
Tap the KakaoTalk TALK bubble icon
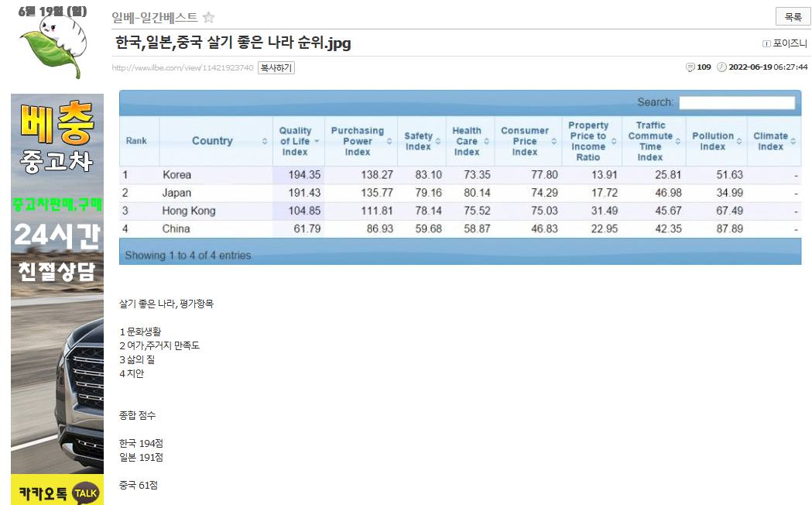85,491
